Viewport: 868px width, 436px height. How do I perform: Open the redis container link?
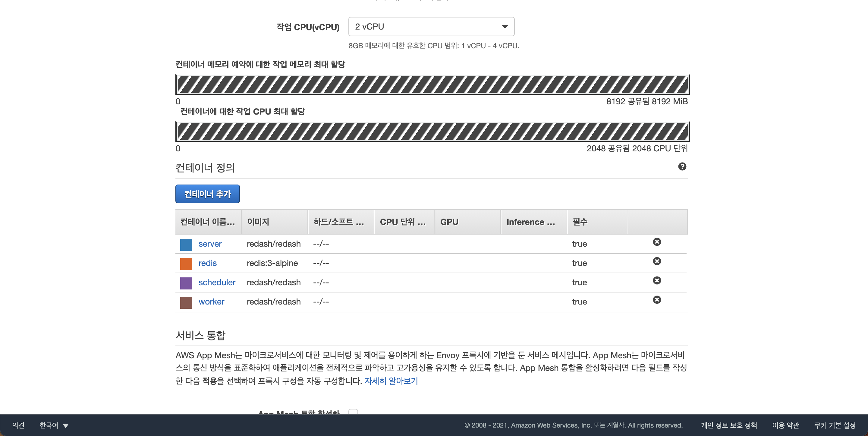click(207, 263)
